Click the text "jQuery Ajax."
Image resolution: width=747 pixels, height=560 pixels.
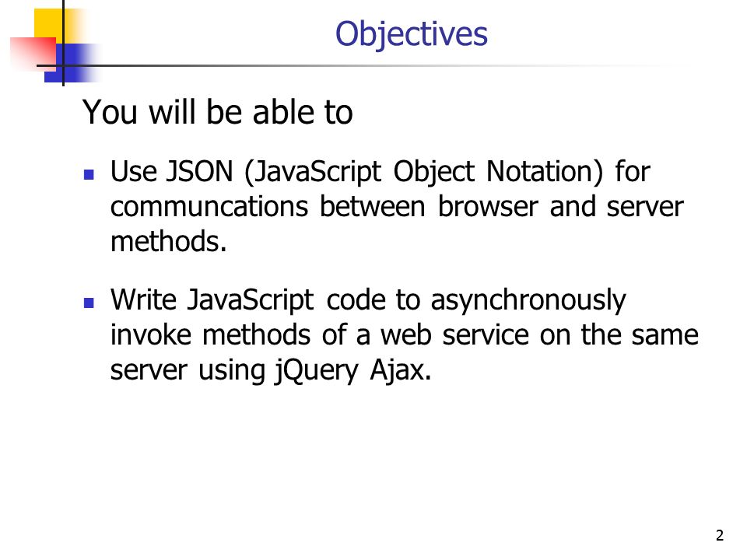[353, 371]
